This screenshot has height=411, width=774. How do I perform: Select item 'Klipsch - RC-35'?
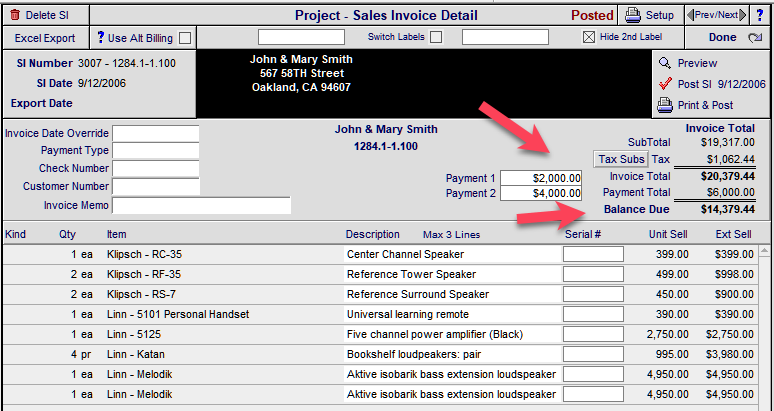[x=144, y=255]
